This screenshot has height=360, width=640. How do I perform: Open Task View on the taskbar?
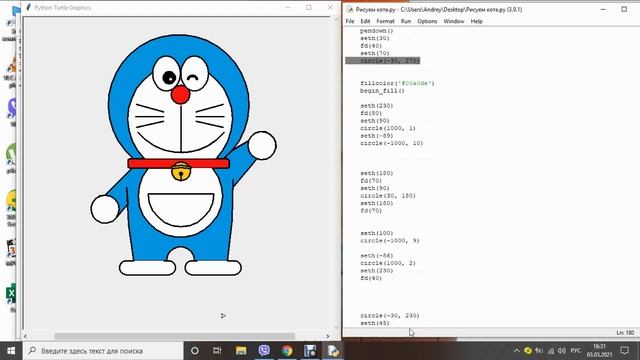[x=217, y=351]
